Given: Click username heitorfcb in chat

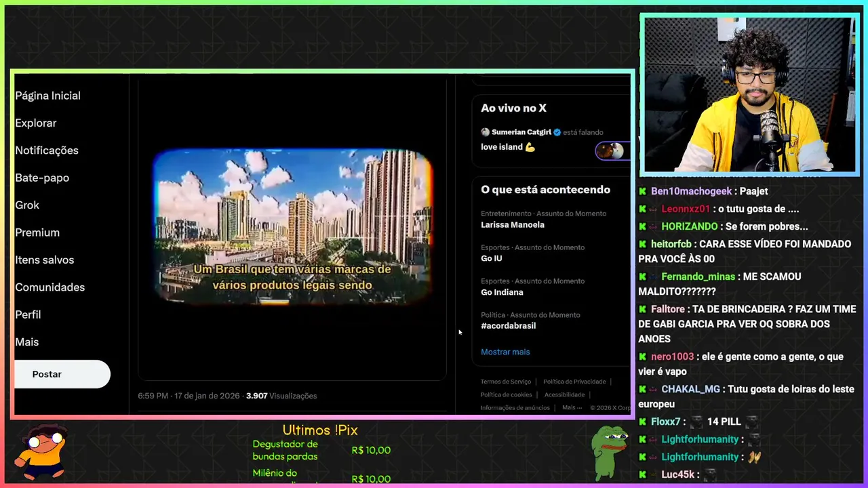Looking at the screenshot, I should [x=671, y=244].
